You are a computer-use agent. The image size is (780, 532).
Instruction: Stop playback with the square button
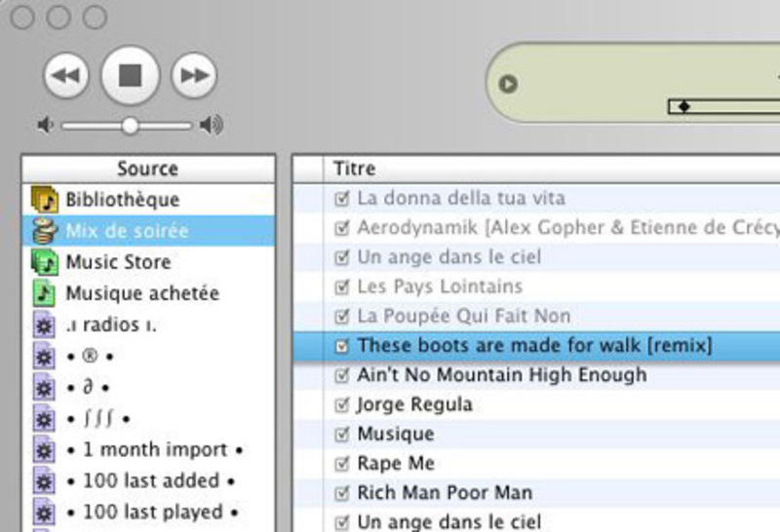(x=131, y=76)
